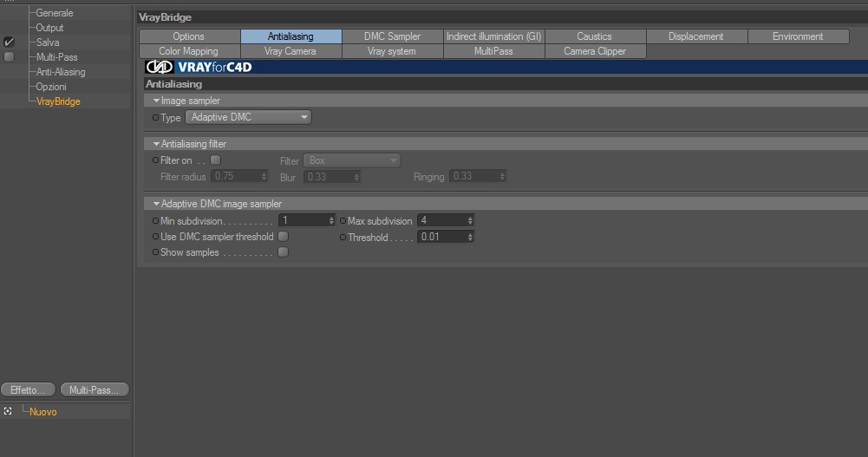The height and width of the screenshot is (457, 868).
Task: Open the Type dropdown (Adaptive DMC)
Action: point(248,117)
